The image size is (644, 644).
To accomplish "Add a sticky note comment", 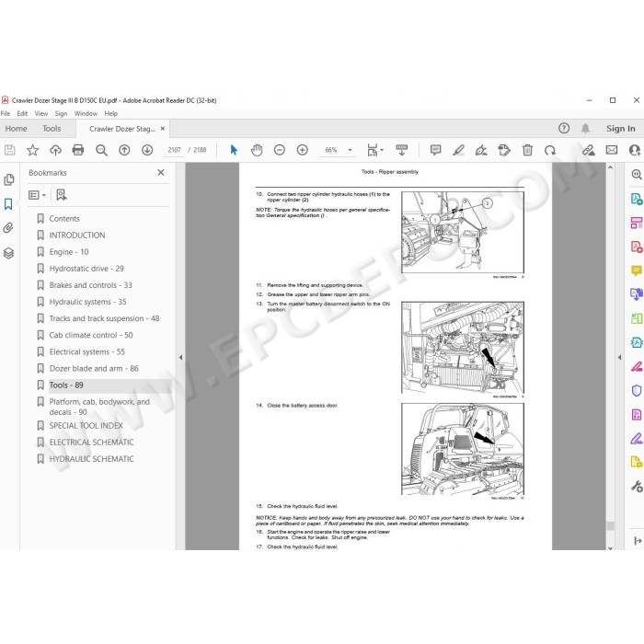I will tap(435, 150).
